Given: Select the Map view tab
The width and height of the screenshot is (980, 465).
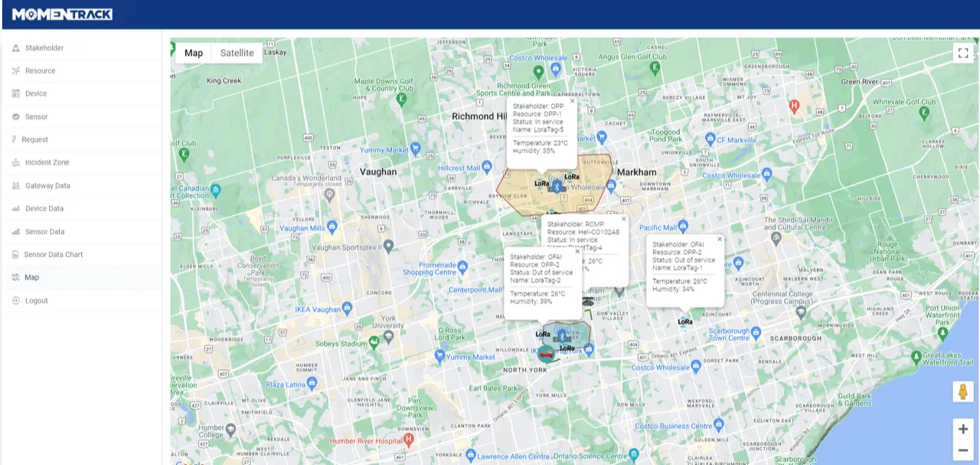Looking at the screenshot, I should point(193,53).
